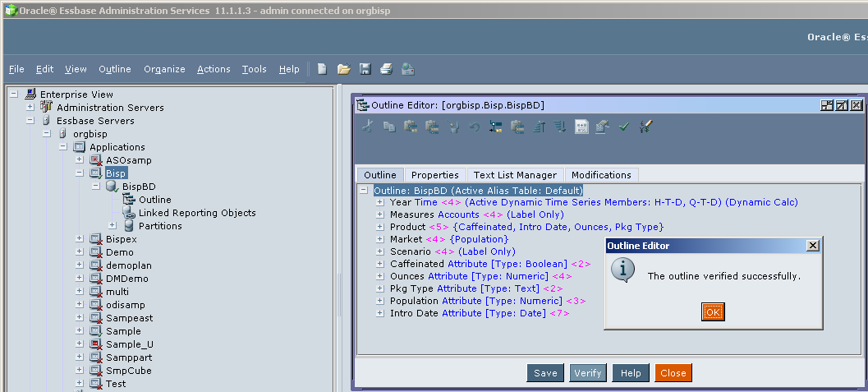
Task: Select the Population Attribute row
Action: [x=488, y=301]
